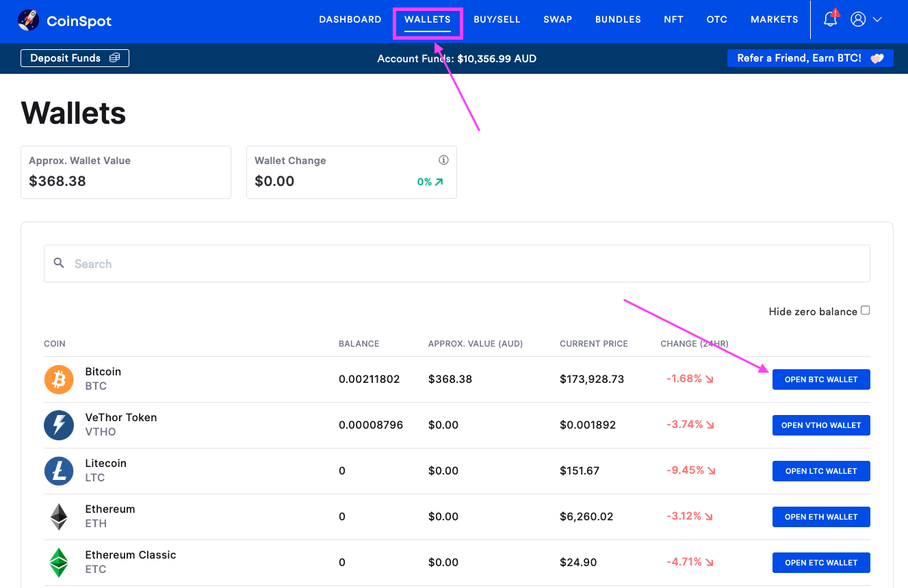This screenshot has height=588, width=908.
Task: Open the notifications bell
Action: pos(831,18)
